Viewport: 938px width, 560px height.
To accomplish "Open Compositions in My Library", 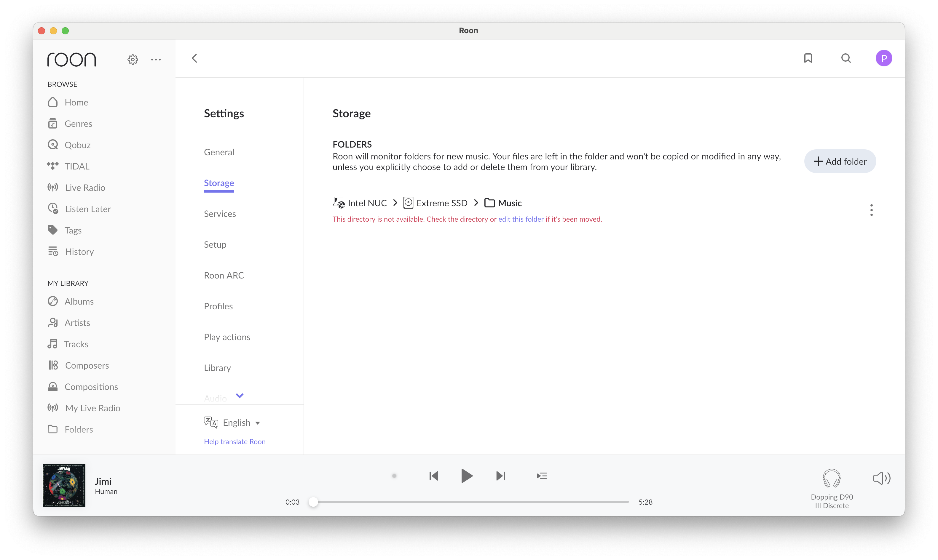I will (83, 386).
